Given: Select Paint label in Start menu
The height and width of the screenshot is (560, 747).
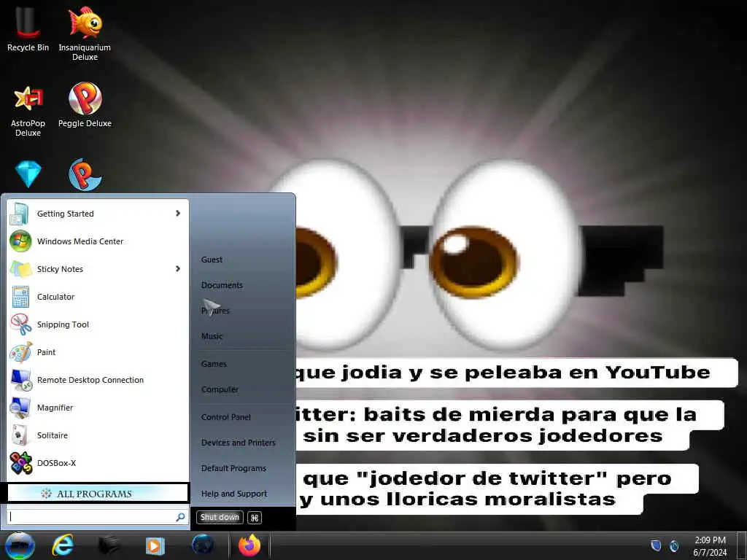Looking at the screenshot, I should (x=46, y=352).
